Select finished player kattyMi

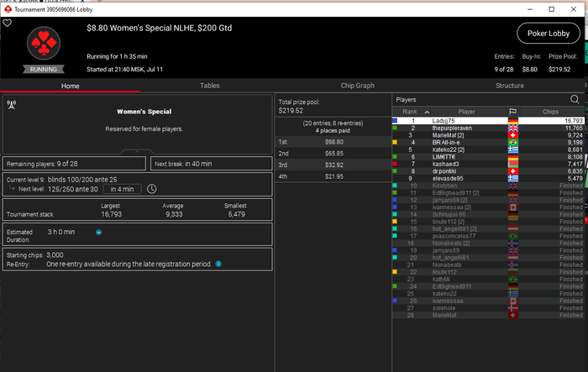tap(488, 280)
